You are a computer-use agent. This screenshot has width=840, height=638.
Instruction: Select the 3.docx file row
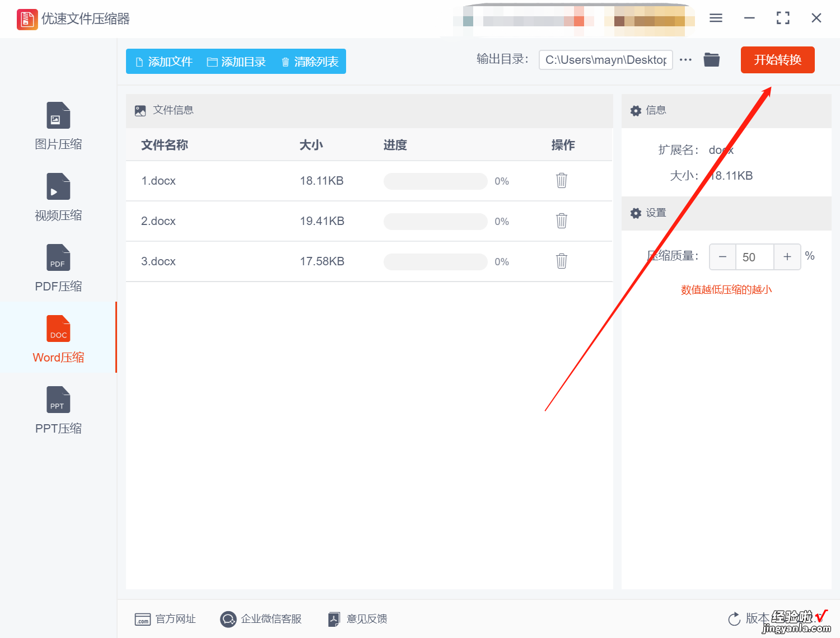tap(369, 261)
